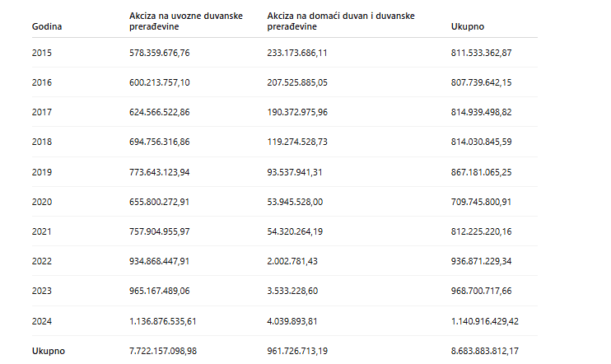Select the 2019 total 867.181.065,25
The height and width of the screenshot is (364, 611).
pyautogui.click(x=481, y=172)
